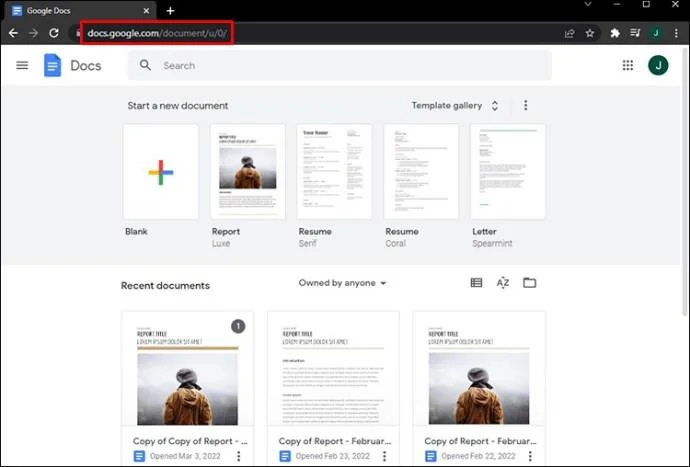Open the Chrome three-dot menu
The width and height of the screenshot is (690, 467).
coord(676,33)
